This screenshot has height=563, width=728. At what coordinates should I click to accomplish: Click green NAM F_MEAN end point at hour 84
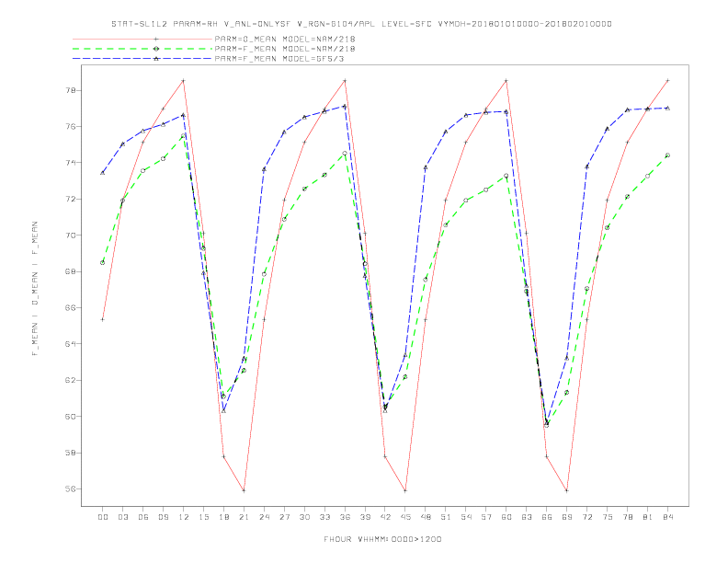(x=667, y=155)
